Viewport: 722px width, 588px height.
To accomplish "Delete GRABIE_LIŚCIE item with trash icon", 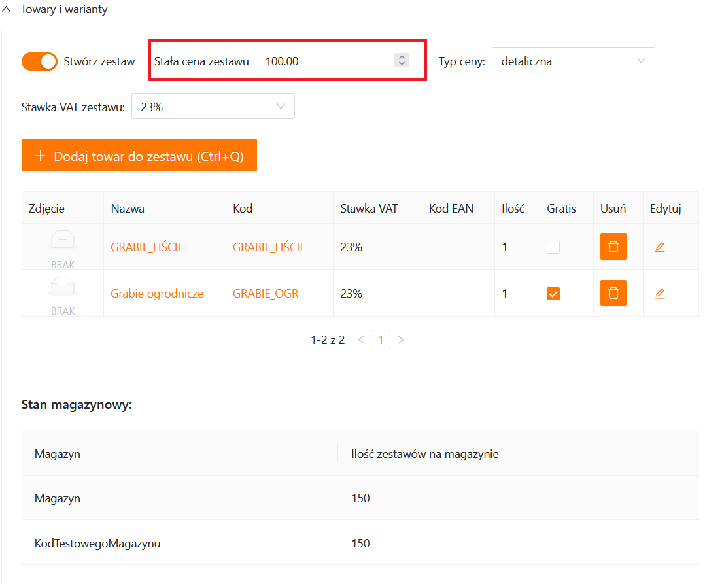I will (613, 247).
